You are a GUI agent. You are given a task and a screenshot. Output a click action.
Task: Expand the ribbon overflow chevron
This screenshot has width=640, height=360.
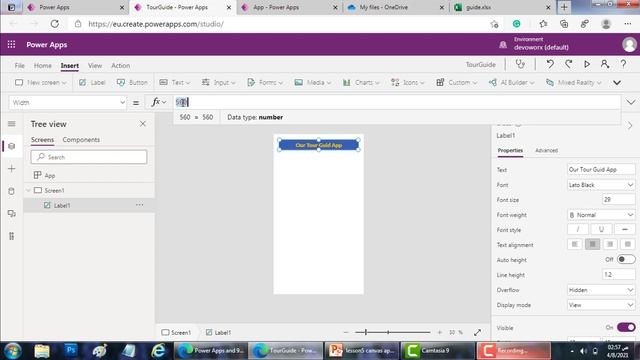(617, 83)
